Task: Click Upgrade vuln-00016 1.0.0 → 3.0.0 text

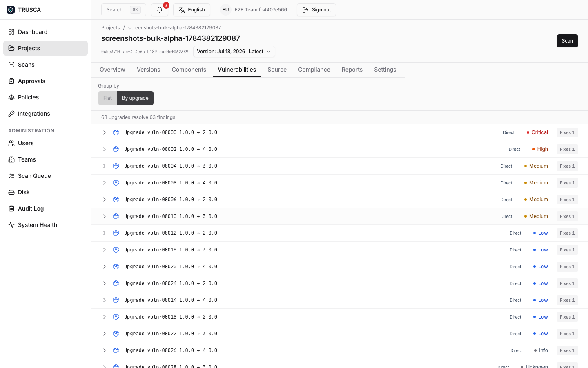Action: tap(171, 250)
